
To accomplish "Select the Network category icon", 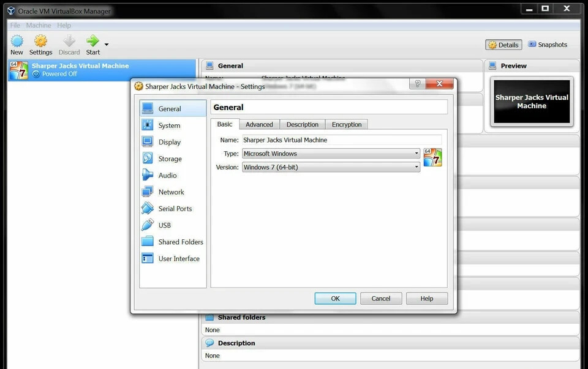I will click(148, 192).
